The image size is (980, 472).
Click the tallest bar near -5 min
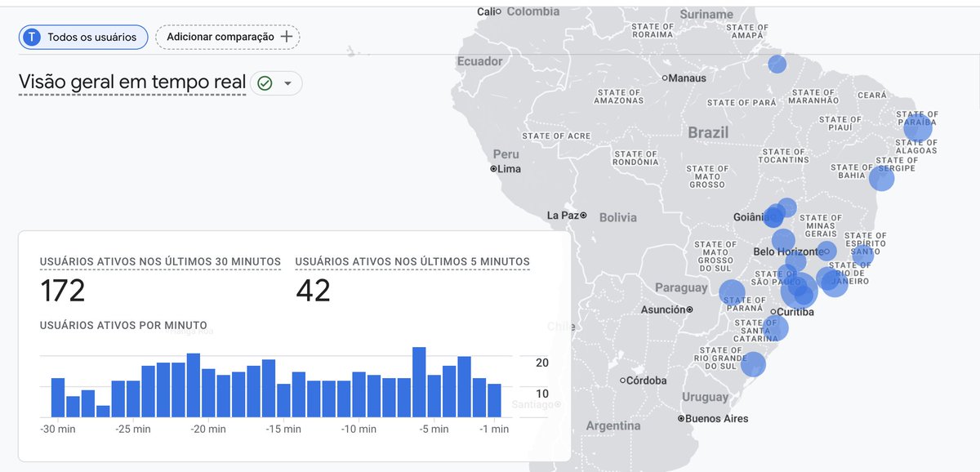(x=420, y=382)
